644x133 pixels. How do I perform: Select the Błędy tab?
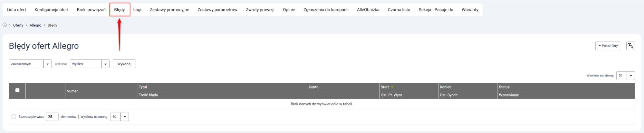tap(120, 10)
